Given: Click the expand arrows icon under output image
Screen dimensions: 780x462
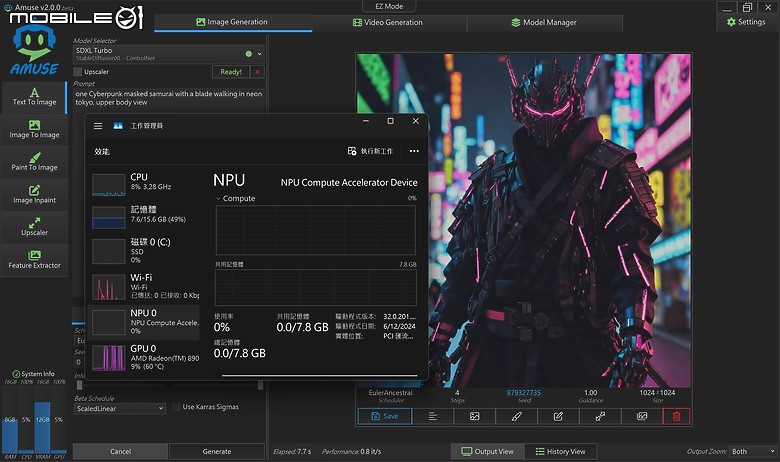Looking at the screenshot, I should pos(600,416).
